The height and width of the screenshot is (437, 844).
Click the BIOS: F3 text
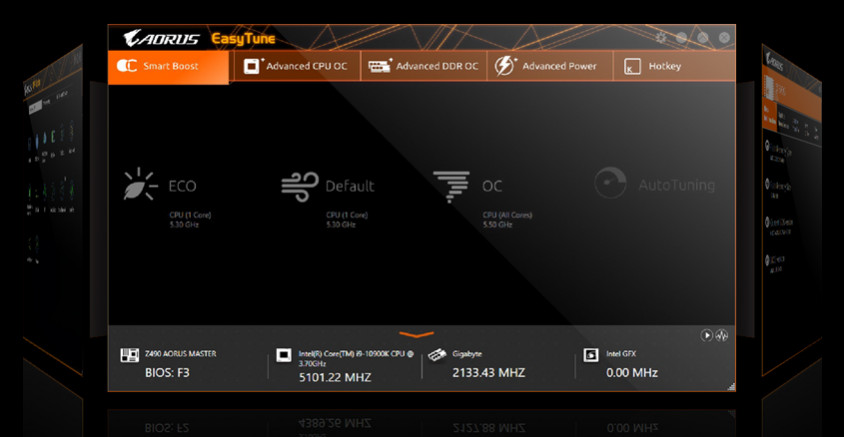tap(167, 372)
